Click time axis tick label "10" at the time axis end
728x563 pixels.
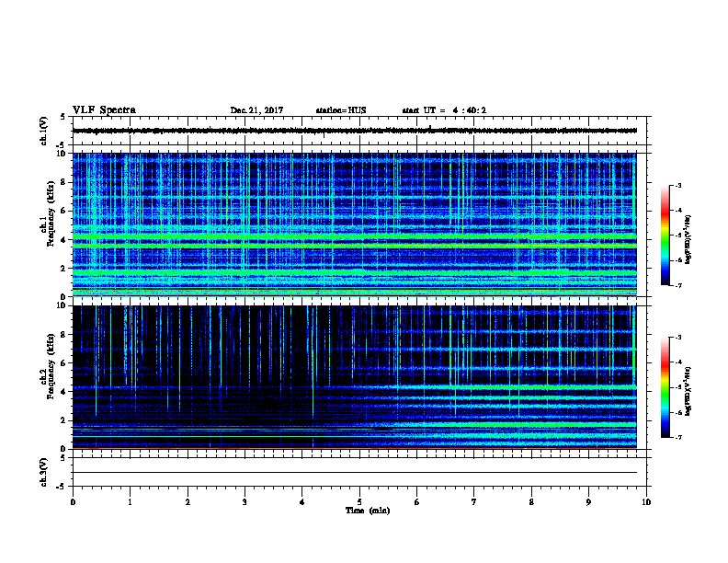[x=646, y=502]
